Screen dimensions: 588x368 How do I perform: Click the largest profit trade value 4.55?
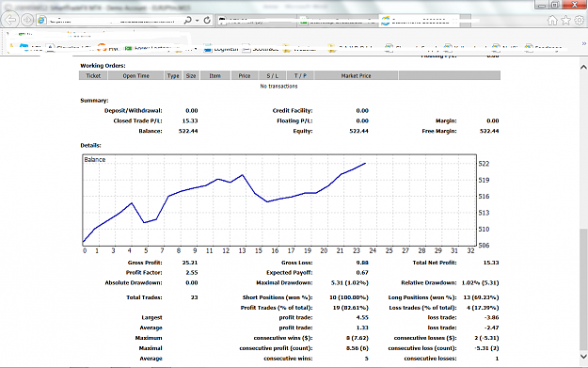pos(362,318)
